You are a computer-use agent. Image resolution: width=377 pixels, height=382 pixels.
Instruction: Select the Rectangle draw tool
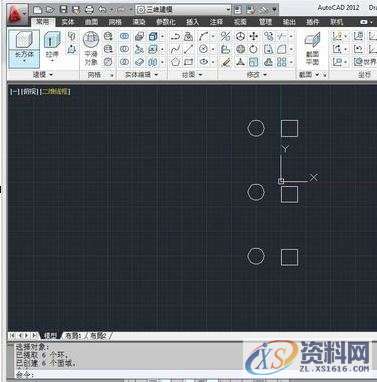(x=189, y=62)
